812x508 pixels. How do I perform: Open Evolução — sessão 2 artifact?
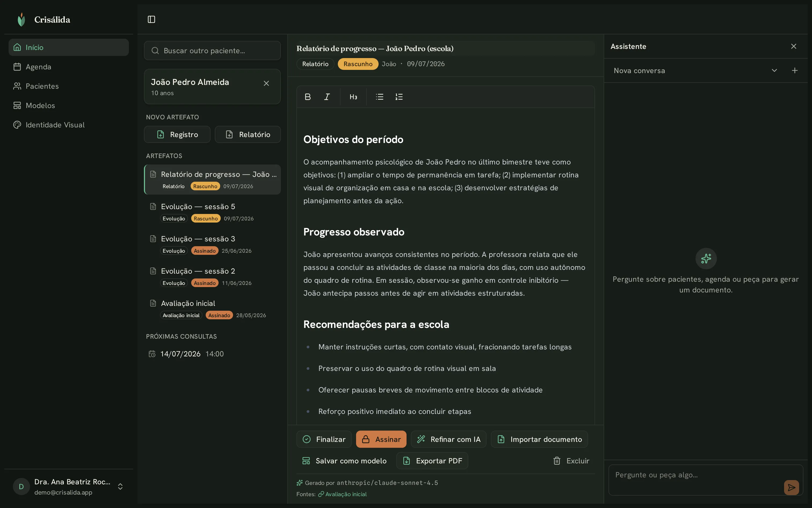click(x=212, y=276)
